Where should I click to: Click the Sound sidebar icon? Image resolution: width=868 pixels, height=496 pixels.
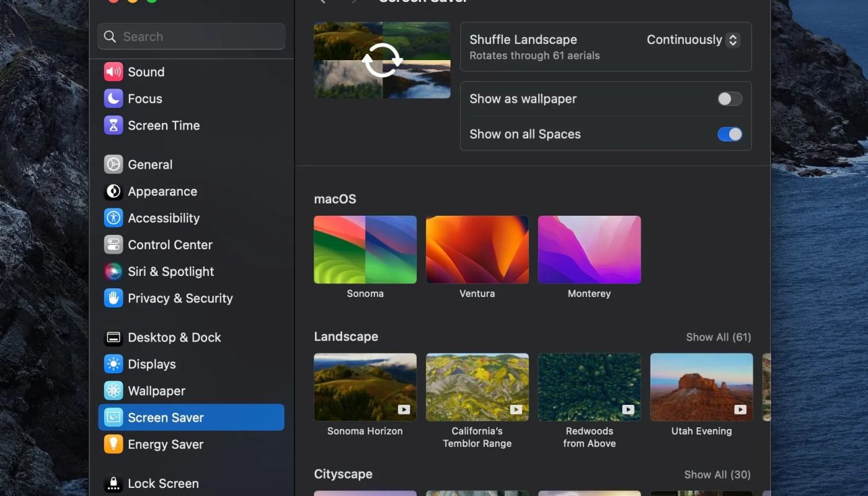click(x=113, y=72)
